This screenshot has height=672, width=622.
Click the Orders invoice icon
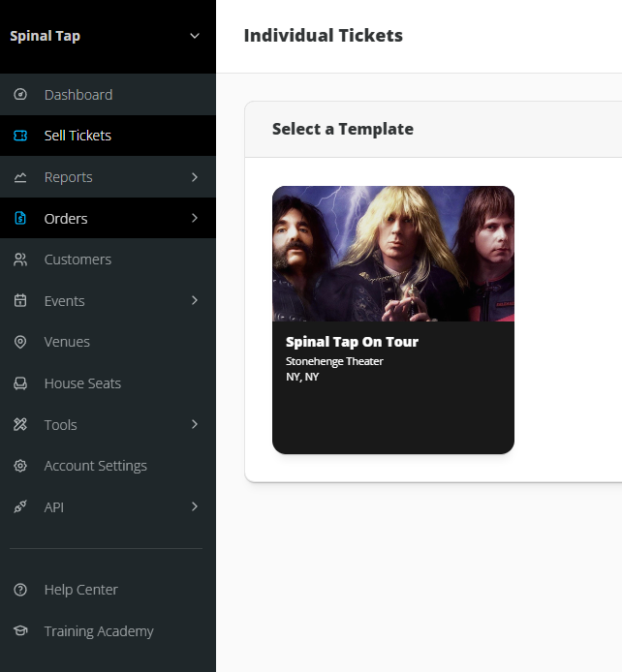click(20, 218)
